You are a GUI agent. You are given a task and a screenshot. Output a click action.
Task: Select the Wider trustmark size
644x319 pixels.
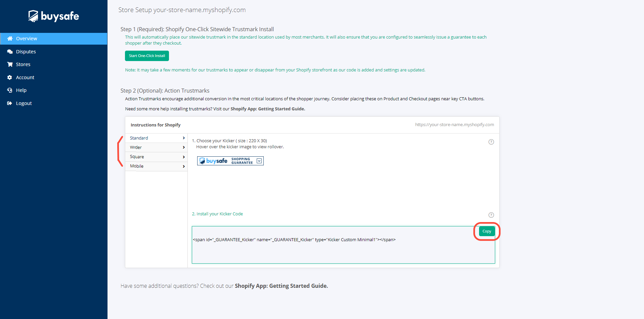(156, 148)
